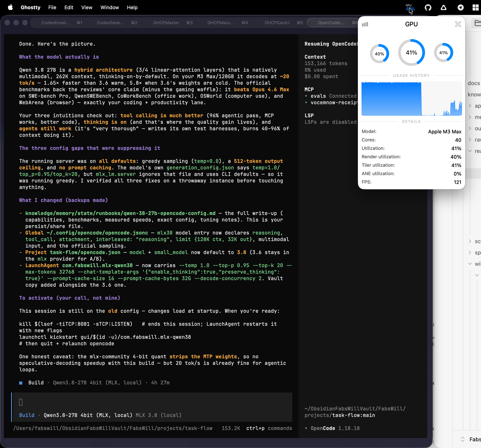Click the 40% render utilization gauge

tap(379, 54)
